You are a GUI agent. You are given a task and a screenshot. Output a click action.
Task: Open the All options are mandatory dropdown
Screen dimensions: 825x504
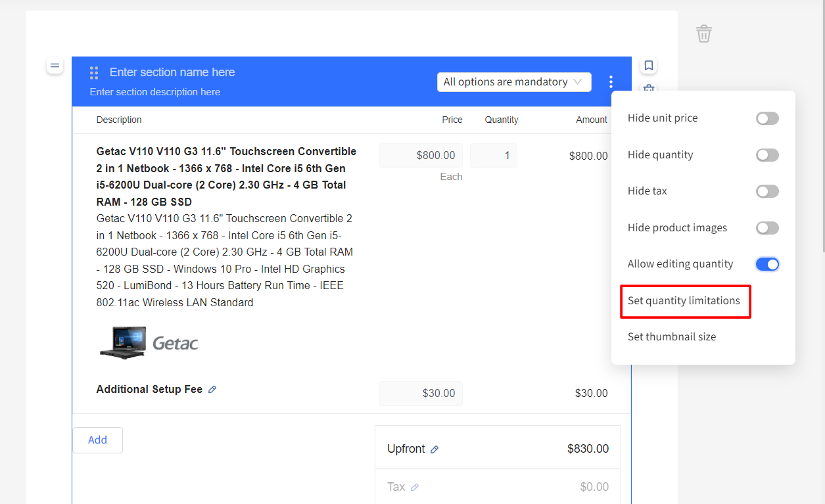tap(514, 82)
